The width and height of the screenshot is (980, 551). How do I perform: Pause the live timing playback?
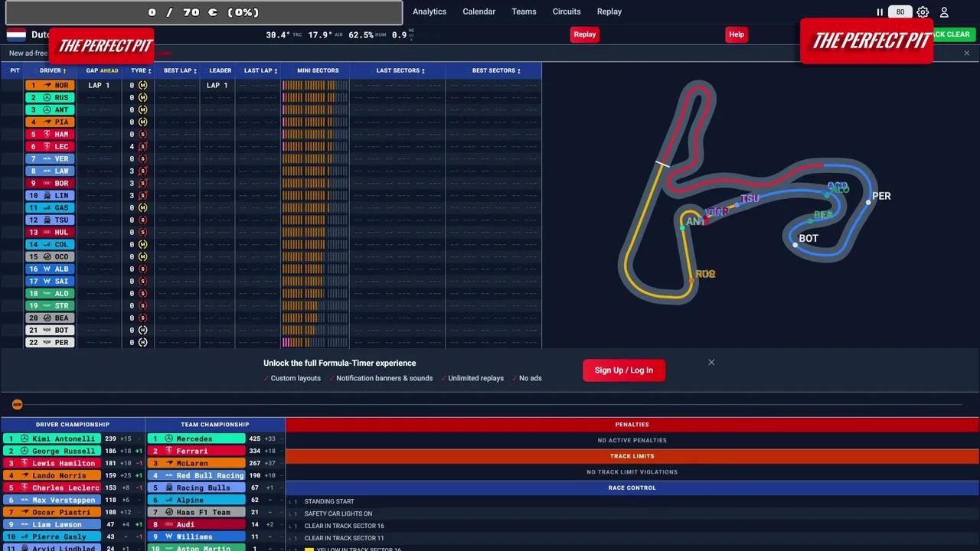[x=880, y=12]
